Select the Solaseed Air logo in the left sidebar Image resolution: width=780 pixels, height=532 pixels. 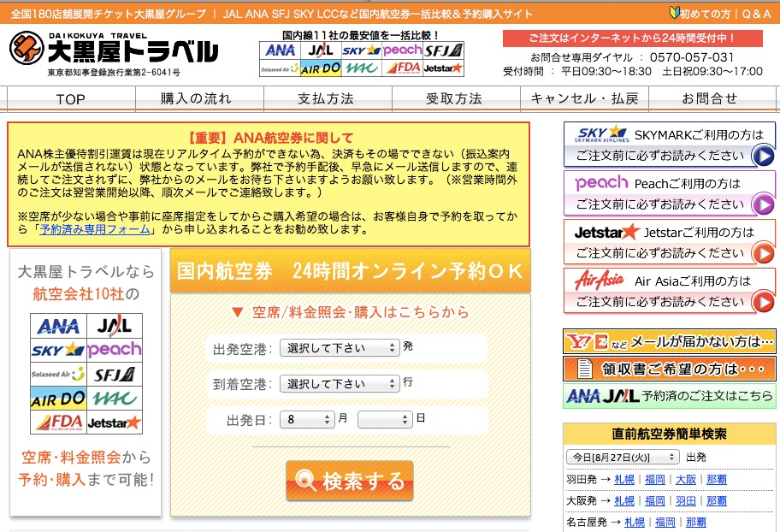(x=58, y=375)
